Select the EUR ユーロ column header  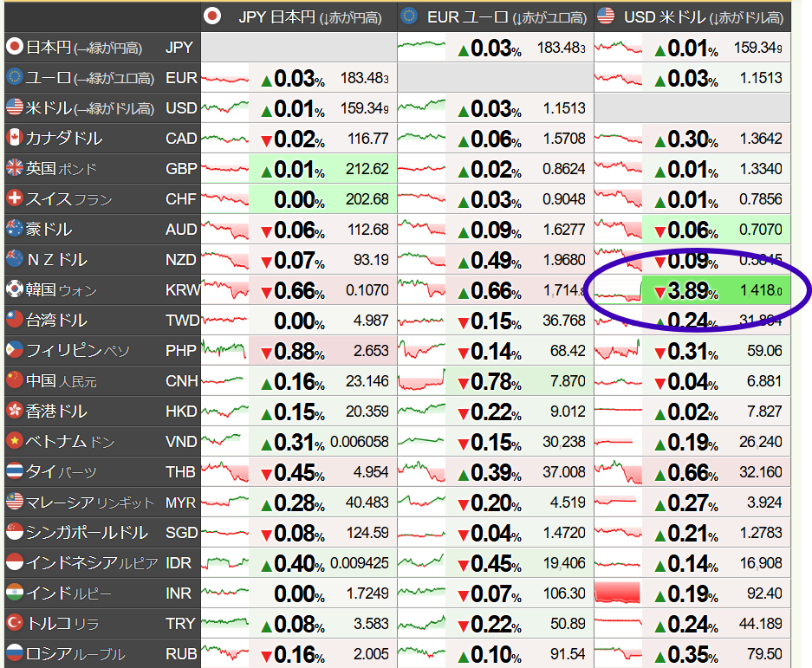pos(496,17)
